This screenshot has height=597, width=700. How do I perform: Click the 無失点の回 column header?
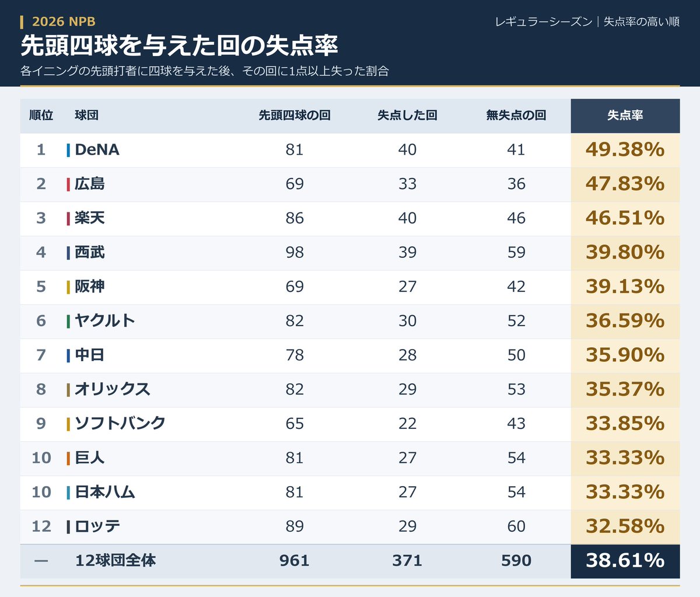coord(516,116)
